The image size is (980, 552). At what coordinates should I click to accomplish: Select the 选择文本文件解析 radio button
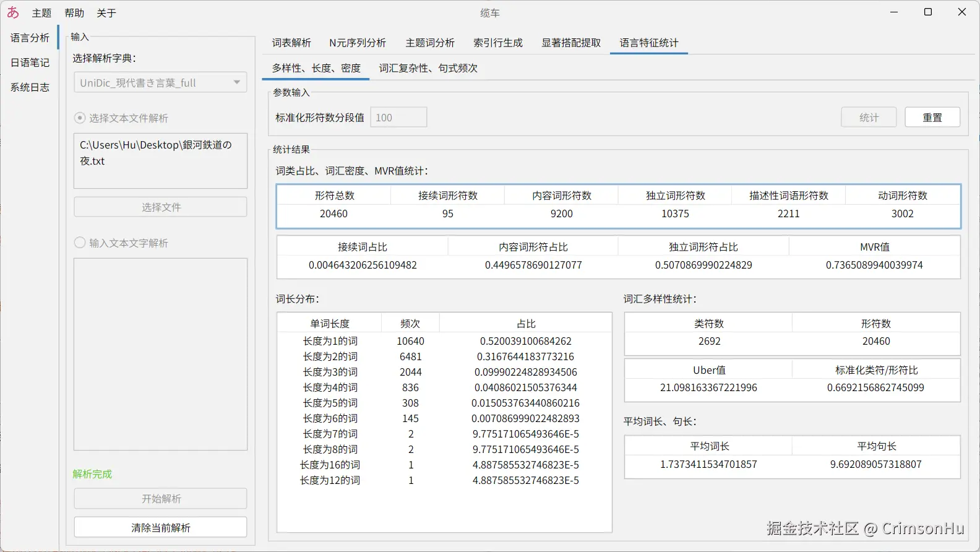[x=80, y=118]
